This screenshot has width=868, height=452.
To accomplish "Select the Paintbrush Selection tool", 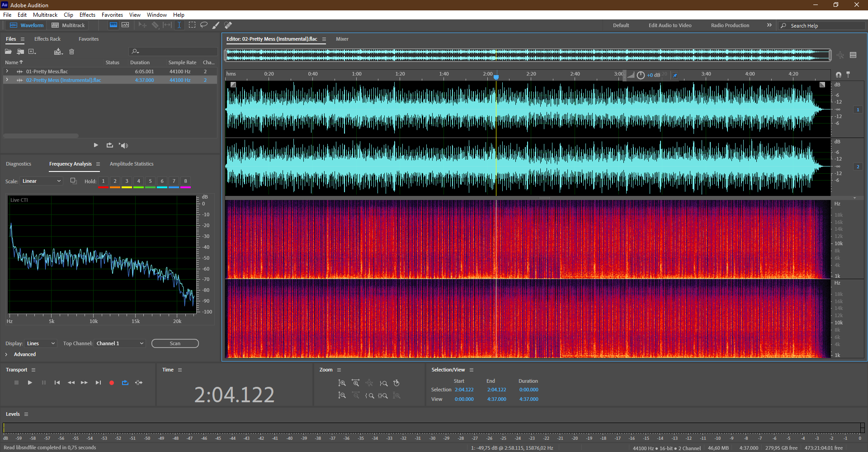I will 216,25.
